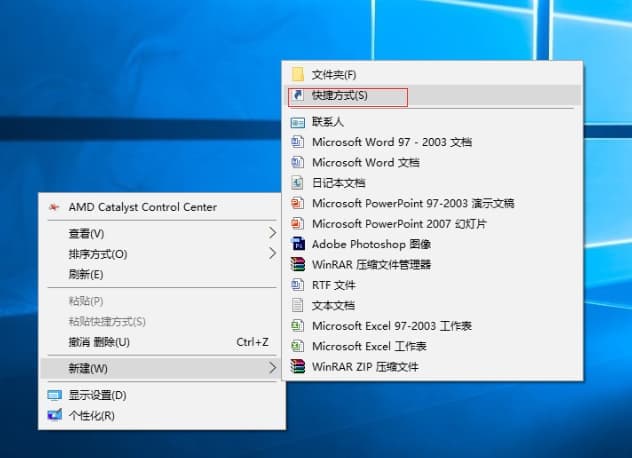Click the PowerPoint 97-2003 演示文稿 icon
Image resolution: width=632 pixels, height=458 pixels.
pos(297,203)
